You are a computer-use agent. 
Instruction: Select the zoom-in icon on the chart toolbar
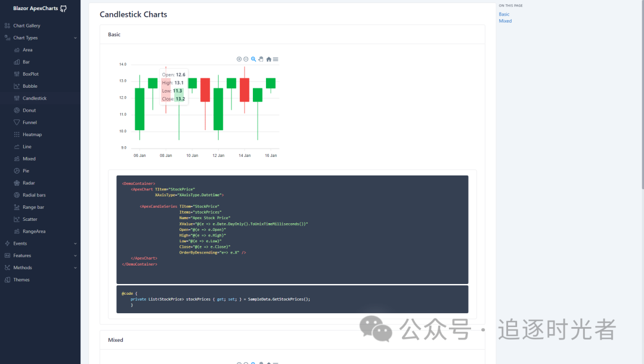click(x=239, y=59)
